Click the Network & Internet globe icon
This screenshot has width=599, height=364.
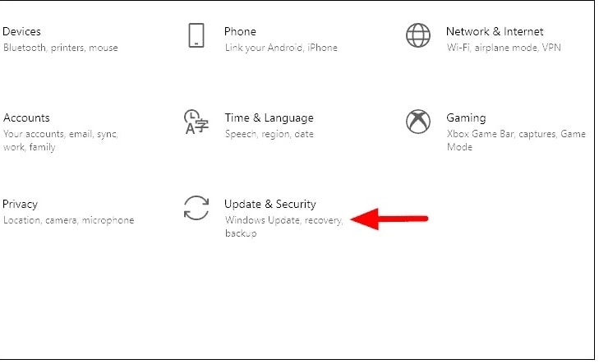pos(418,35)
